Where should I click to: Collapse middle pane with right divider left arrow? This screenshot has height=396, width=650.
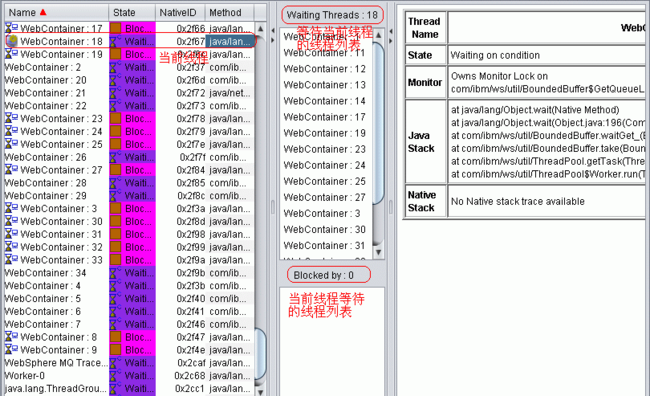pos(390,31)
